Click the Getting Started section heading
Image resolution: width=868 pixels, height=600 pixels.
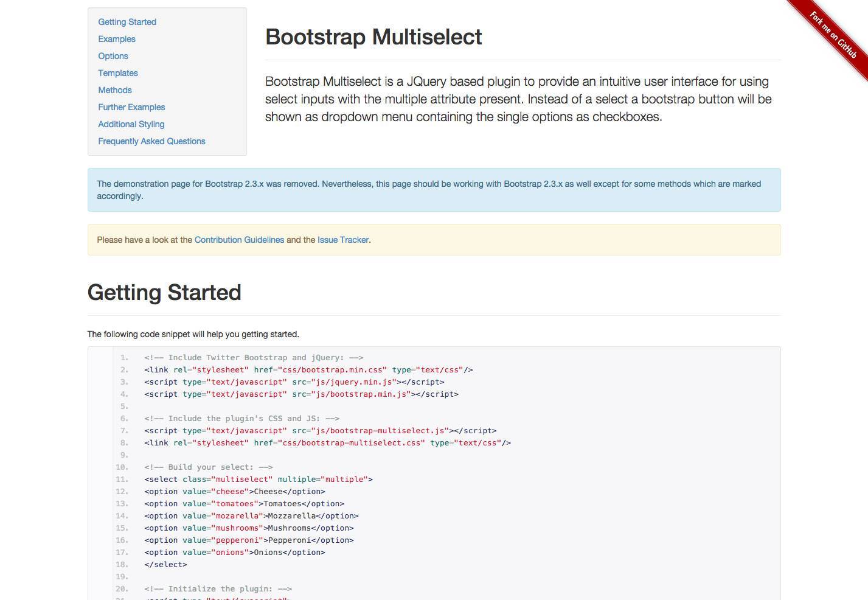tap(164, 293)
